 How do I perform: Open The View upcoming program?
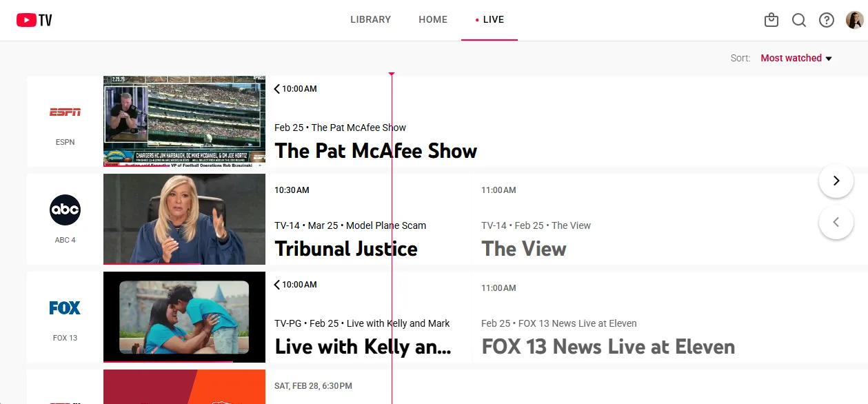[524, 249]
